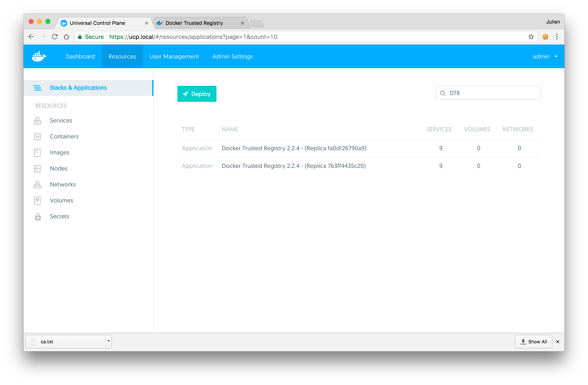The width and height of the screenshot is (588, 385).
Task: Select the Nodes icon
Action: point(37,168)
